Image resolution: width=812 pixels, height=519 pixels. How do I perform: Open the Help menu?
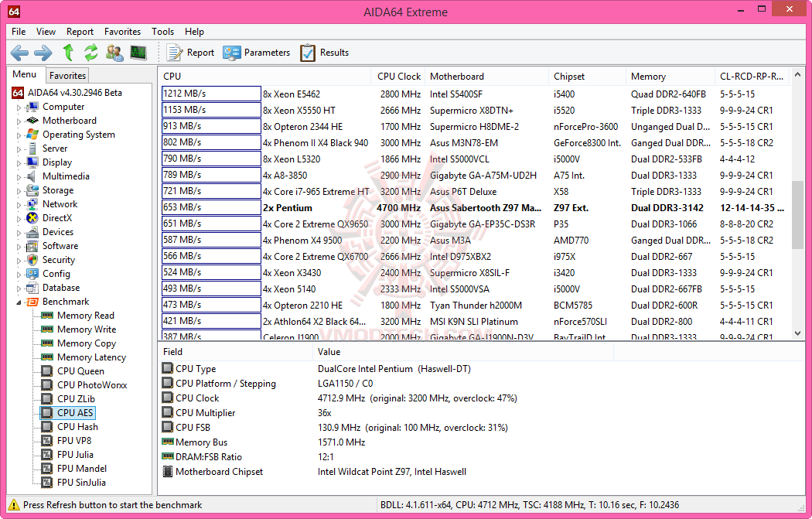194,32
